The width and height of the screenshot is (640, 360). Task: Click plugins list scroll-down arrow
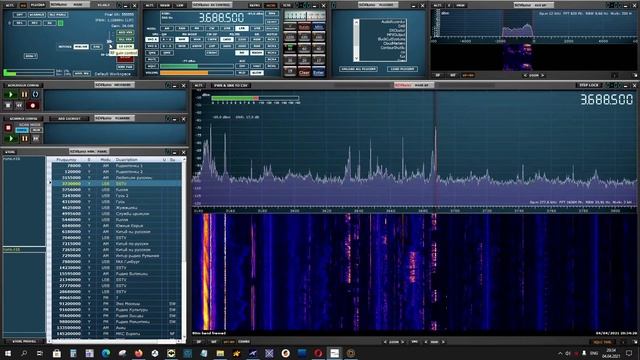pyautogui.click(x=356, y=58)
